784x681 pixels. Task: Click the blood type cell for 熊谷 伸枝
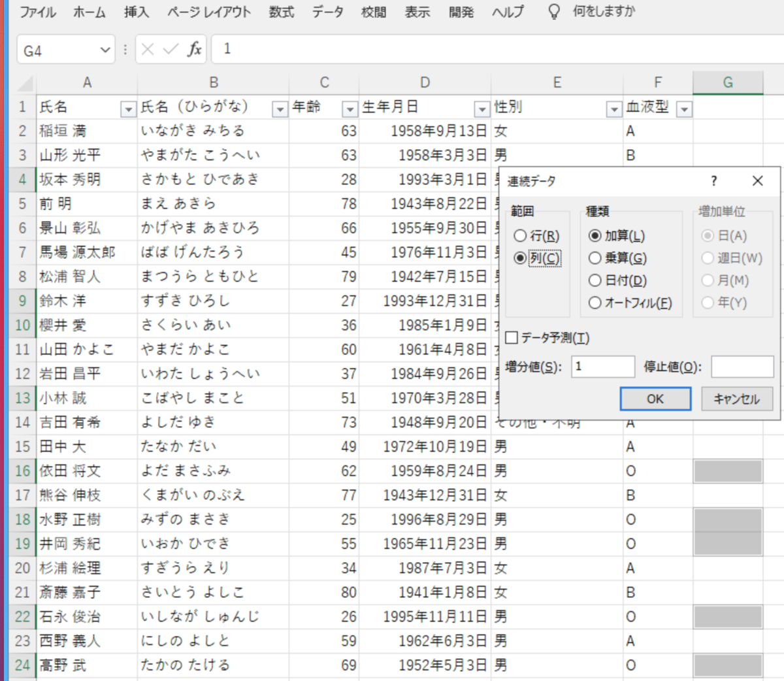pos(658,495)
